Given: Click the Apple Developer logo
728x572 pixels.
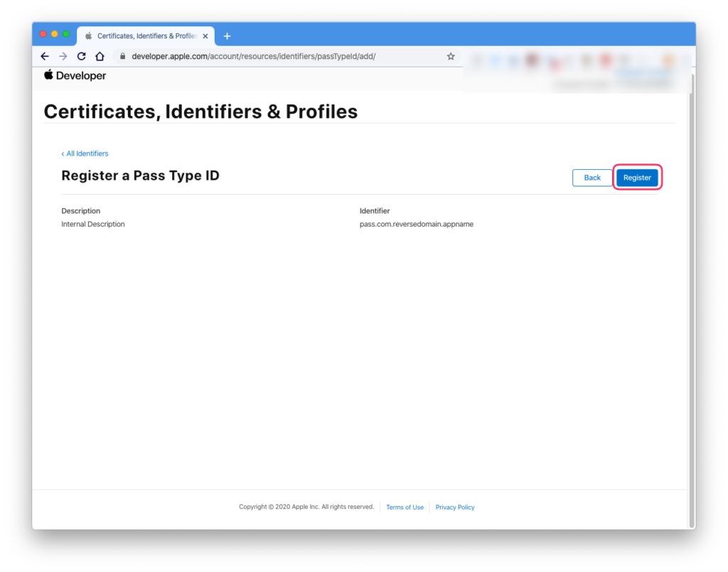Looking at the screenshot, I should [x=75, y=75].
